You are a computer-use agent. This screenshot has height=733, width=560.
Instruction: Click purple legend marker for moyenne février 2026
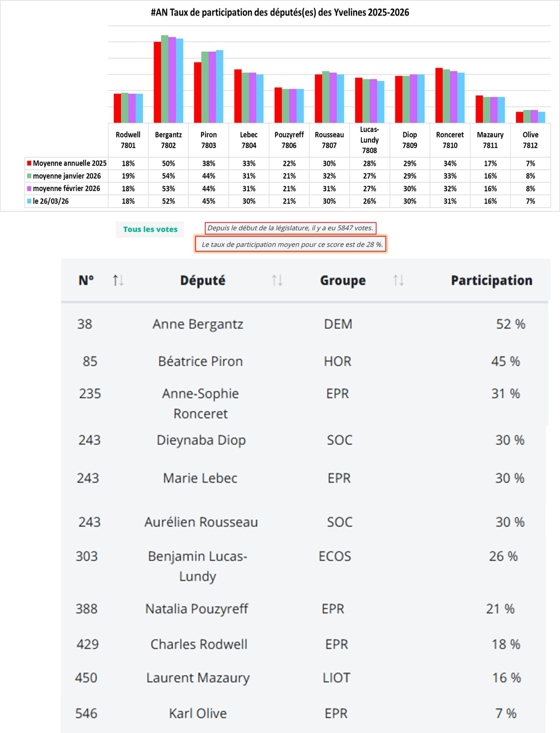29,188
